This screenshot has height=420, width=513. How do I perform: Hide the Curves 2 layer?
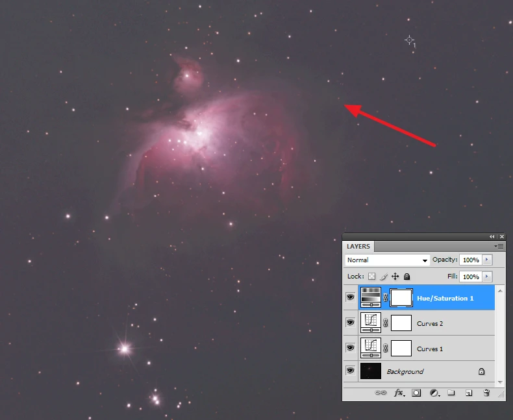[351, 323]
